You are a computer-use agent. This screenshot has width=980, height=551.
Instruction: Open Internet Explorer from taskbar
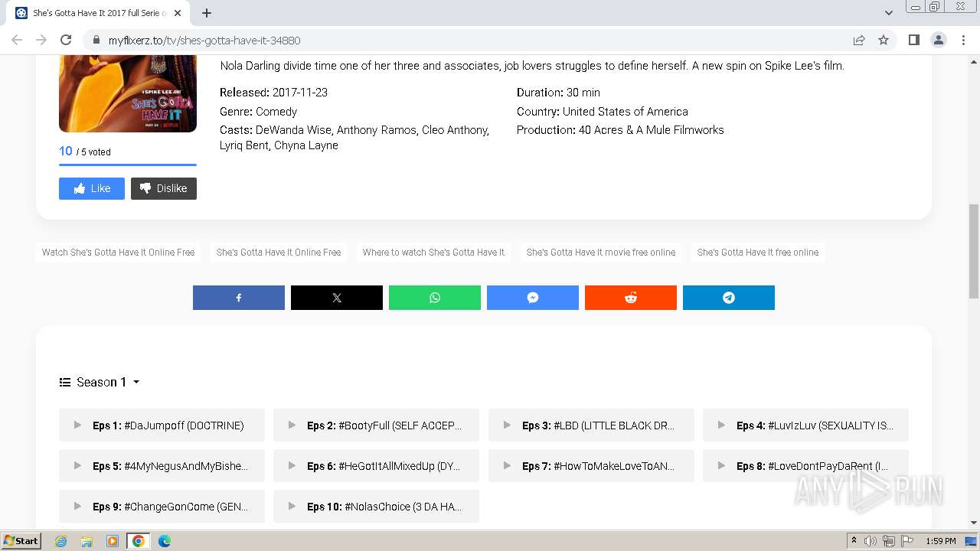coord(60,541)
